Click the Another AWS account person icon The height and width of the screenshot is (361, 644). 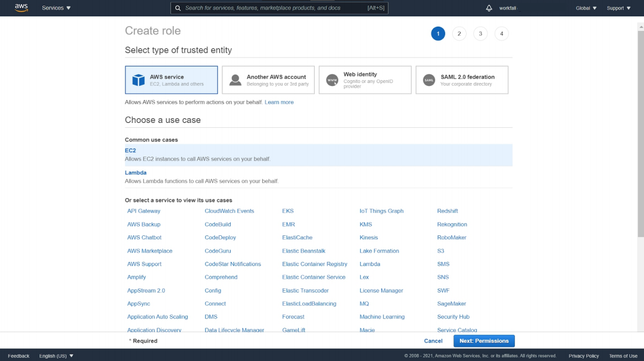(236, 80)
